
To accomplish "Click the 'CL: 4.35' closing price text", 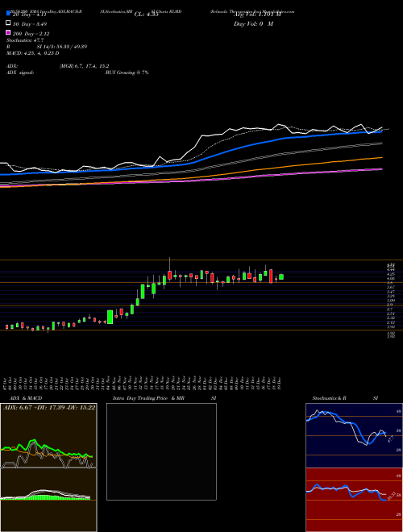I will [x=146, y=15].
